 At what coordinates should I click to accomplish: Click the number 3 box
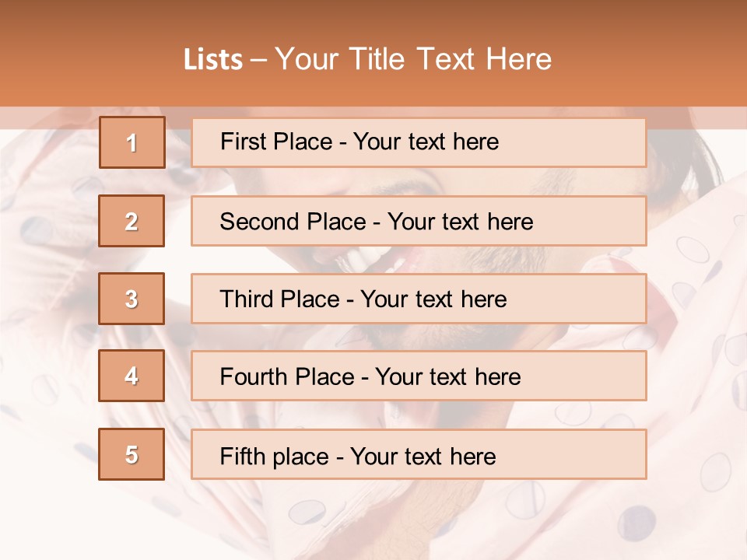tap(132, 299)
